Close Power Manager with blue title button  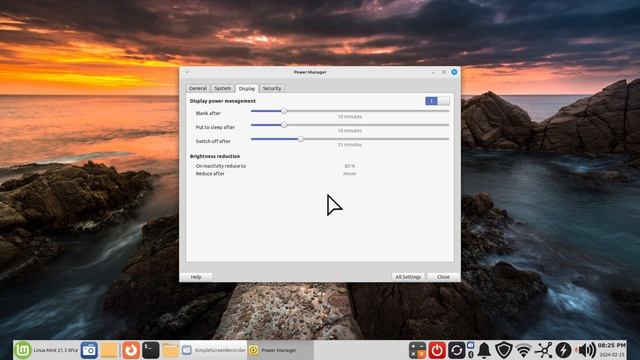tap(454, 72)
